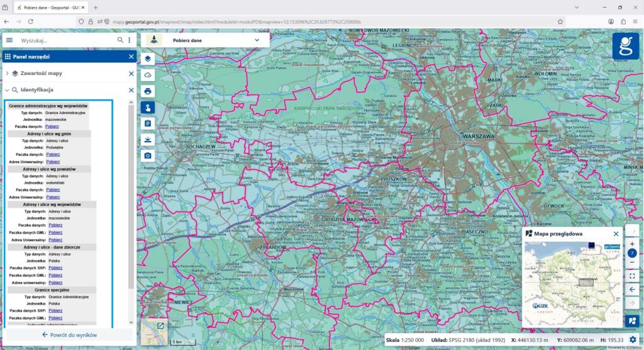This screenshot has height=350, width=644.
Task: Open Adres Uniwersalny for Adresy wg gmin
Action: (53, 162)
